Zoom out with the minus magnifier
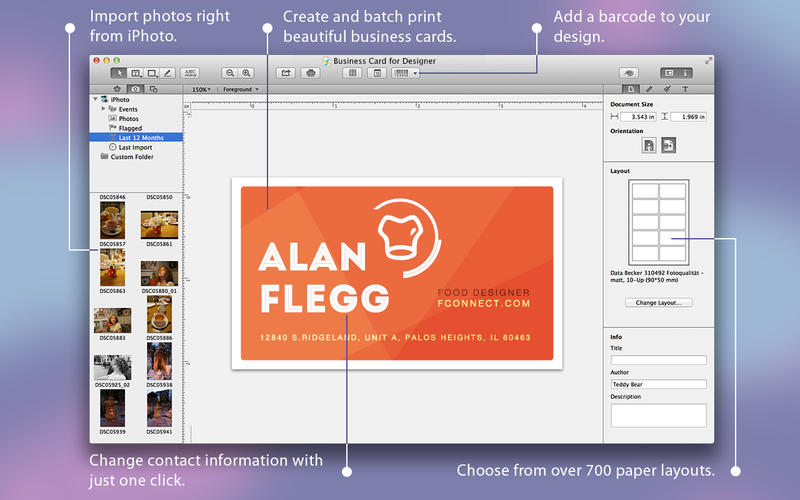This screenshot has width=800, height=500. 230,73
